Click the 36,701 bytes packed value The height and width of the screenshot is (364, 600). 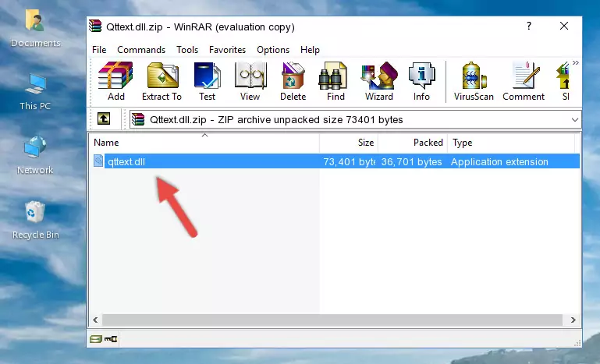(411, 162)
